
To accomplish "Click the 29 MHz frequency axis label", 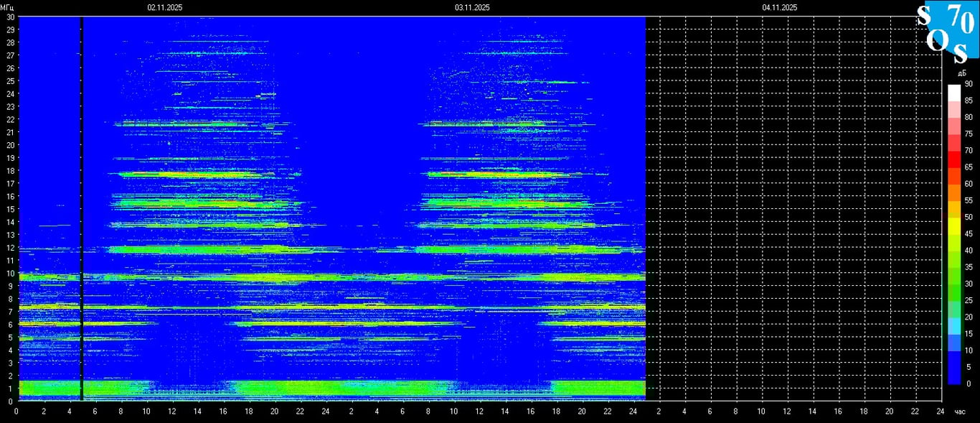I will [x=10, y=29].
